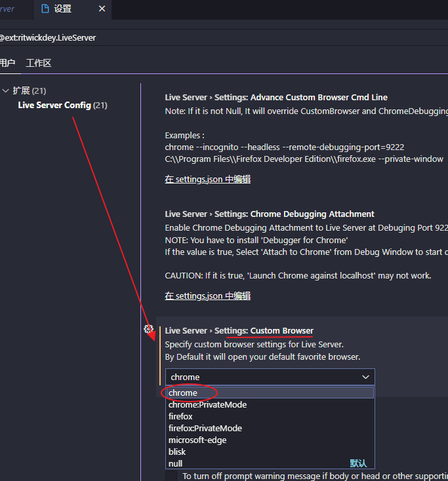Close the 设置 tab
The width and height of the screenshot is (448, 481).
[102, 9]
